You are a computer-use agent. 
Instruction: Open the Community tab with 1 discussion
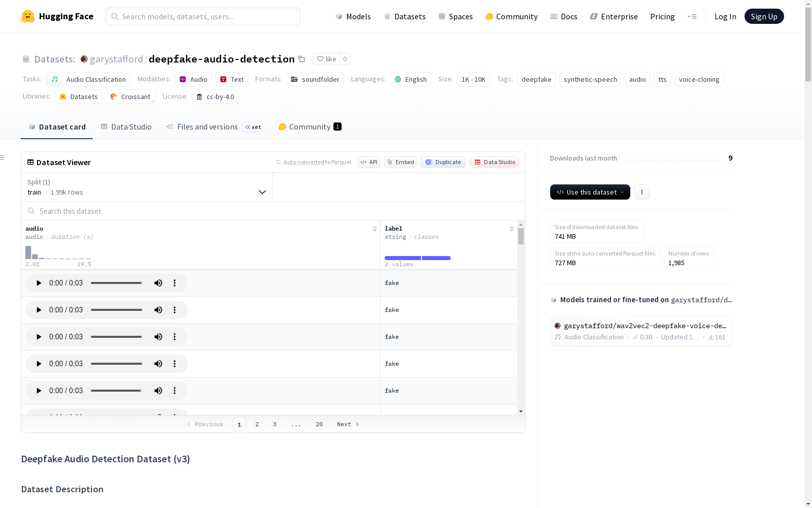click(310, 127)
